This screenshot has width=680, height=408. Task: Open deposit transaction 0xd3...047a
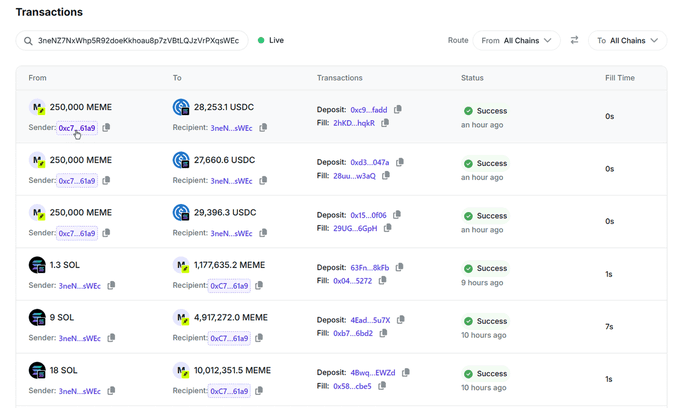click(369, 163)
